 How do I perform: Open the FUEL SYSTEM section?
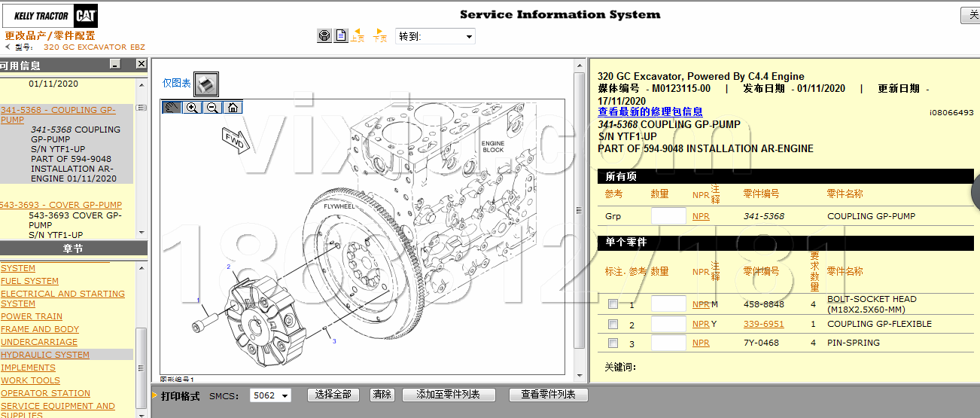point(30,281)
